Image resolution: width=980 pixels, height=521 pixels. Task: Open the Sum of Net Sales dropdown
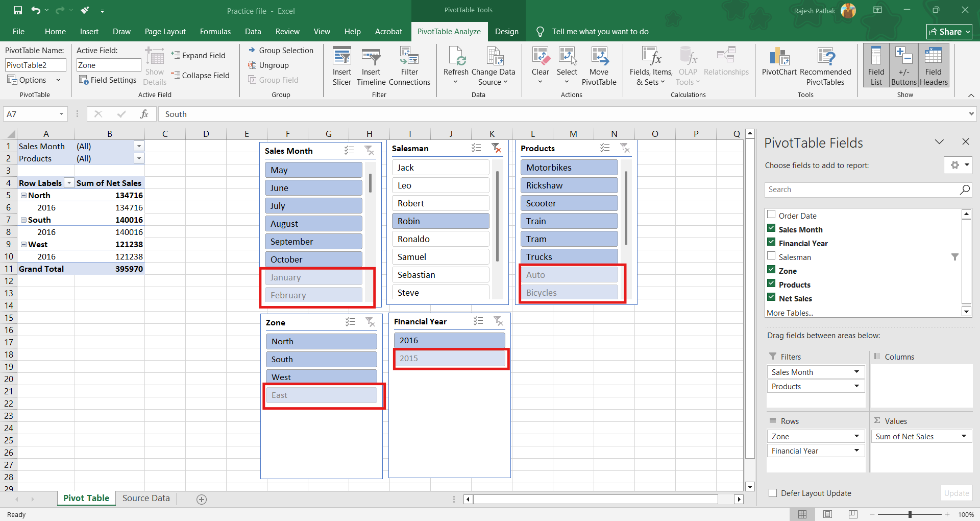(x=964, y=436)
